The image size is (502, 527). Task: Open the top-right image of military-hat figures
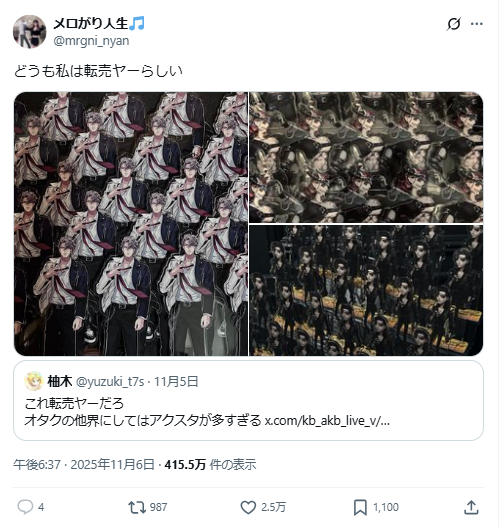(x=366, y=157)
